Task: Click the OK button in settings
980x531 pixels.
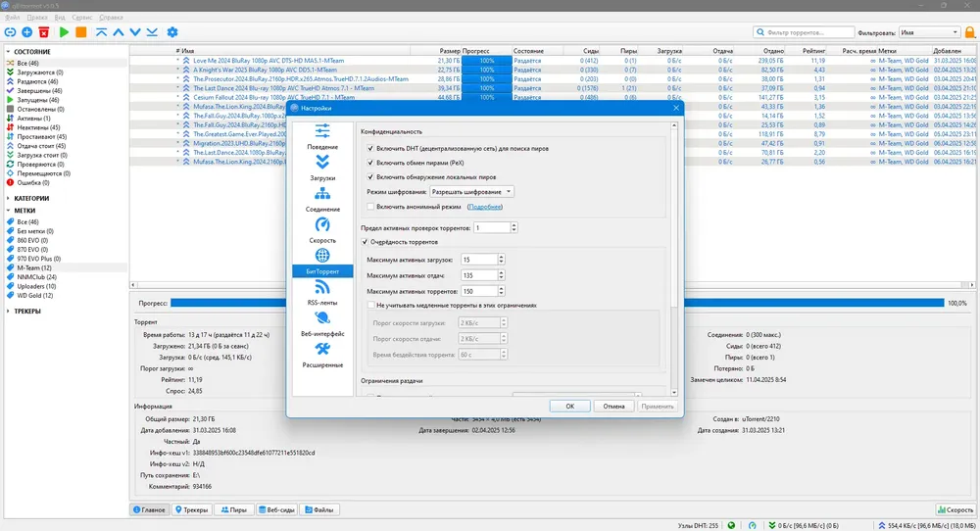Action: click(570, 406)
